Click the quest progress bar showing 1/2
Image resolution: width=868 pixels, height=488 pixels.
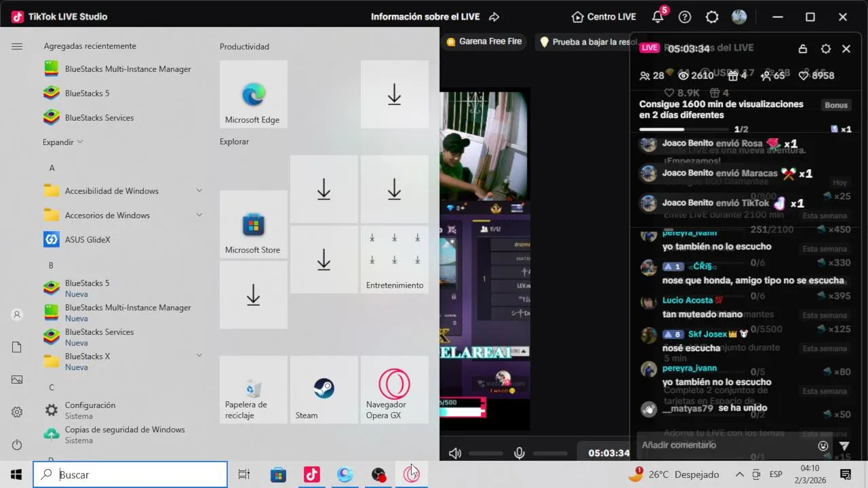684,129
